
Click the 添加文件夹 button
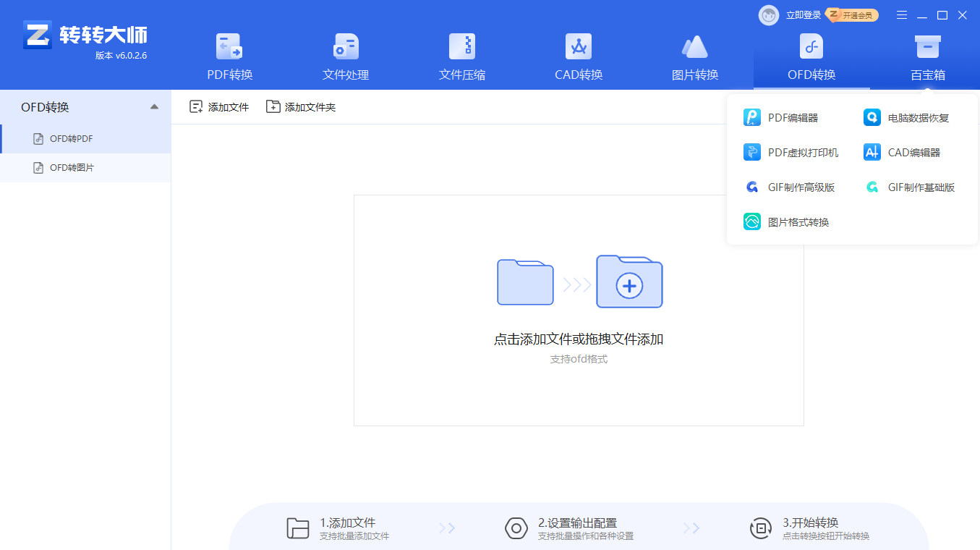[x=301, y=107]
